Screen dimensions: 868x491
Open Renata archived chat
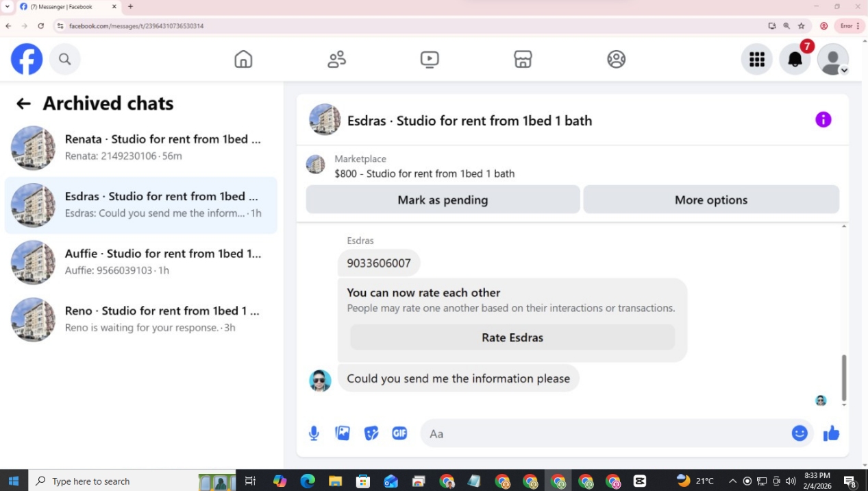pyautogui.click(x=141, y=147)
